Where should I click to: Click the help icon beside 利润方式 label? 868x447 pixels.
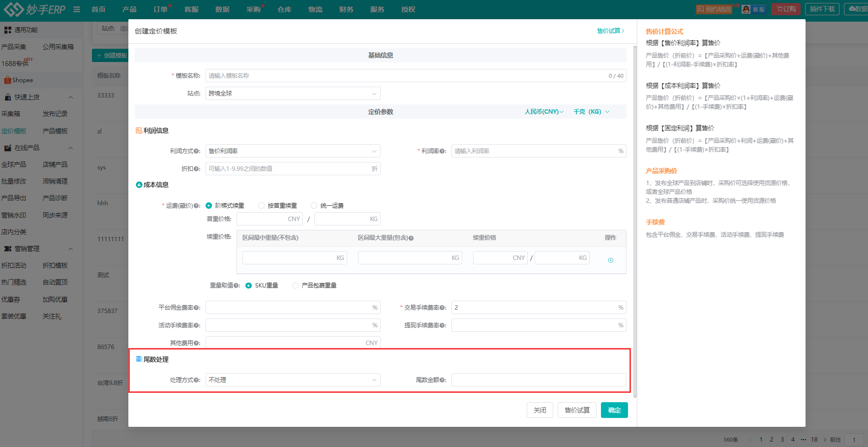197,152
